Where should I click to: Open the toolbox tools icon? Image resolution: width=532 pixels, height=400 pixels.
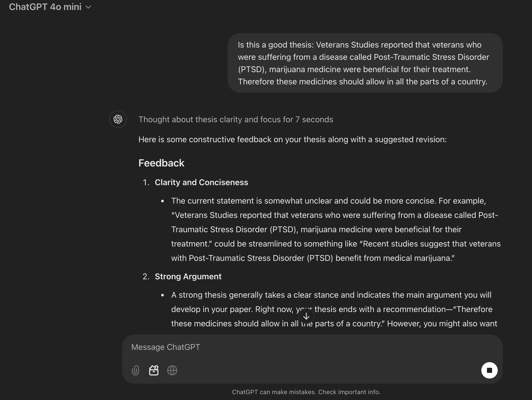(x=154, y=370)
